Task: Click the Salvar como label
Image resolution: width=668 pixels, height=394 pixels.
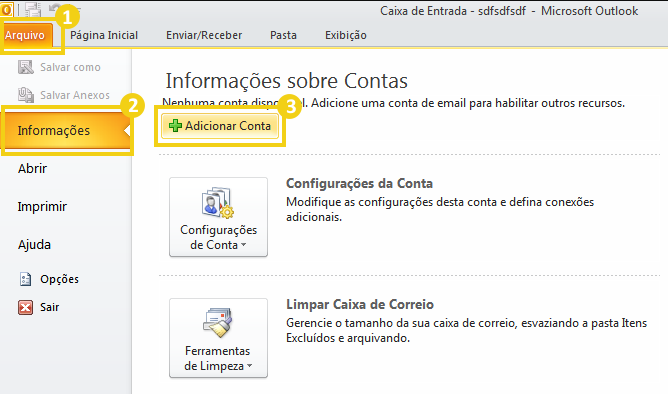Action: point(70,67)
